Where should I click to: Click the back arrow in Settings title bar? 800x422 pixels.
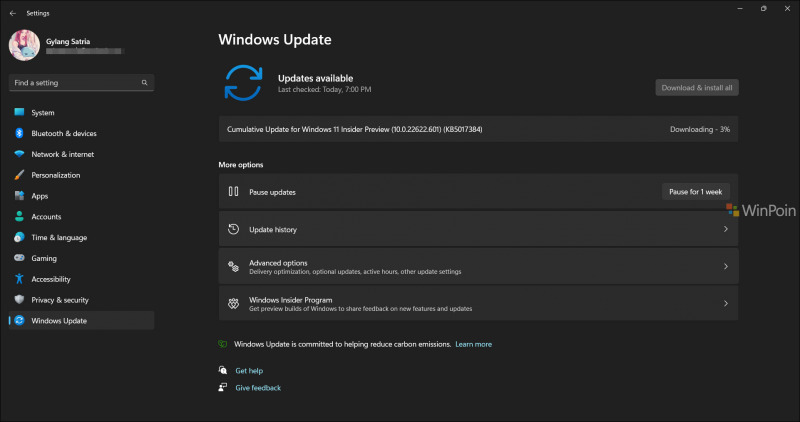pyautogui.click(x=13, y=13)
